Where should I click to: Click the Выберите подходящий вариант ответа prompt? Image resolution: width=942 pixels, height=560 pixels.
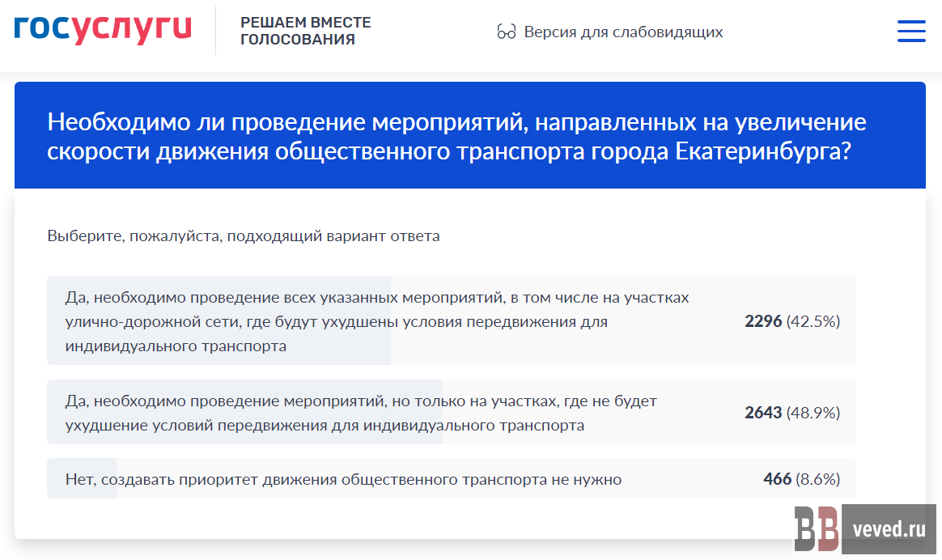pos(244,236)
